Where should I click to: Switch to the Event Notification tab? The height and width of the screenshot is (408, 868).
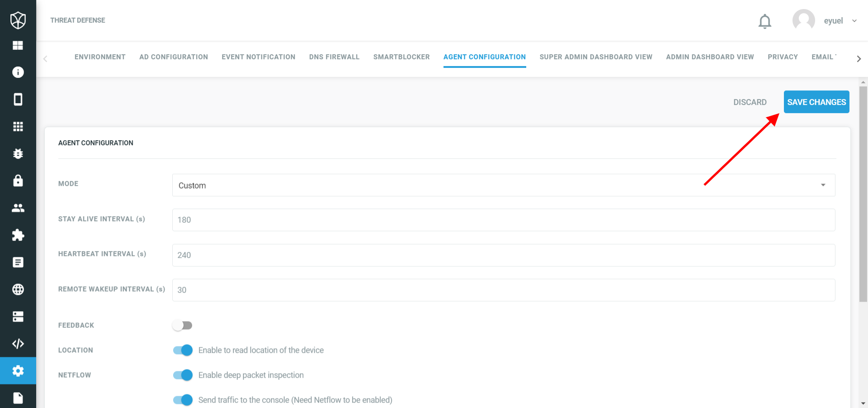pyautogui.click(x=259, y=57)
